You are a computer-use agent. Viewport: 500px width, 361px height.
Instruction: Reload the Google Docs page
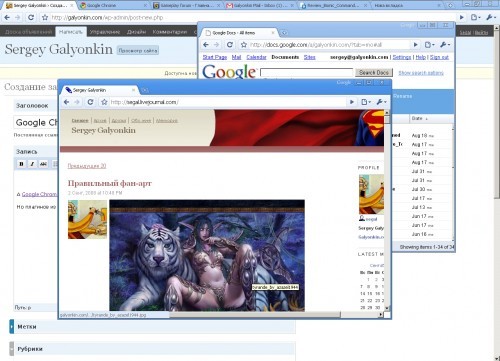click(x=230, y=45)
